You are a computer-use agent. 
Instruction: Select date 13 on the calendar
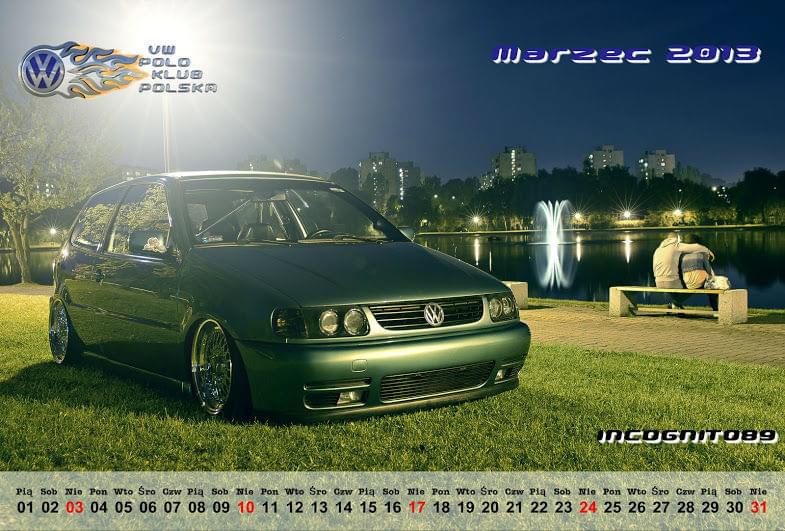point(319,507)
